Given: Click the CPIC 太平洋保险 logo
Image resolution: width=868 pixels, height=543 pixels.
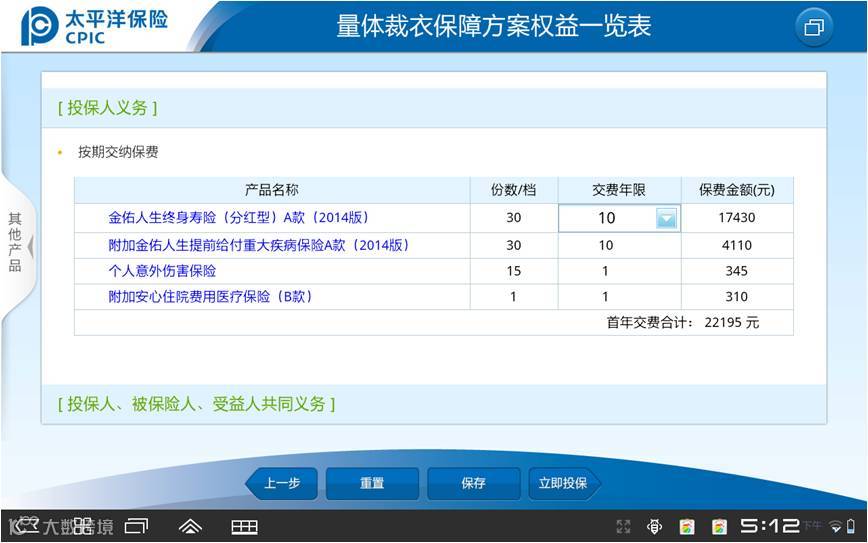Looking at the screenshot, I should 94,26.
